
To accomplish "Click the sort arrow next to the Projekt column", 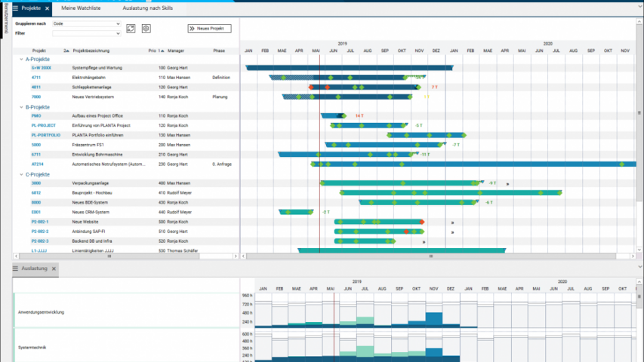I will click(x=66, y=51).
